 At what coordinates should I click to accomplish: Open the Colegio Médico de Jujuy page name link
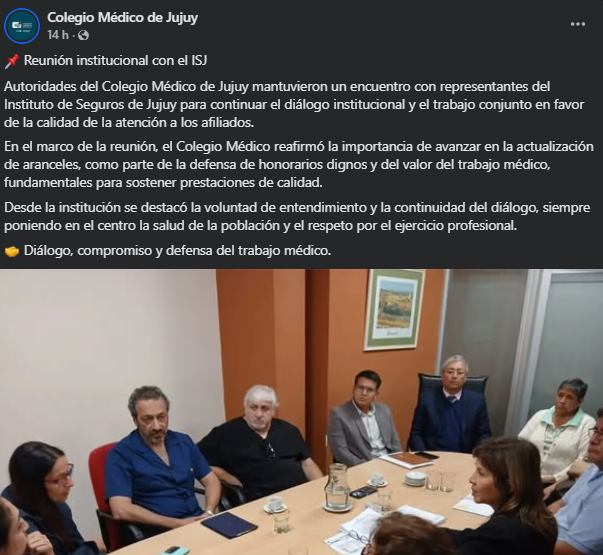click(x=122, y=17)
